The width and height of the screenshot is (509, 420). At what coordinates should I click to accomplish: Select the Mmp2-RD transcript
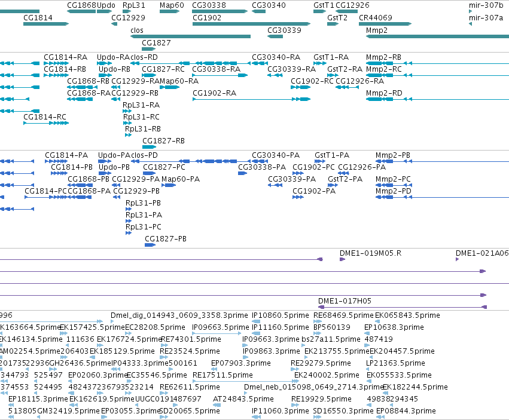pyautogui.click(x=437, y=99)
